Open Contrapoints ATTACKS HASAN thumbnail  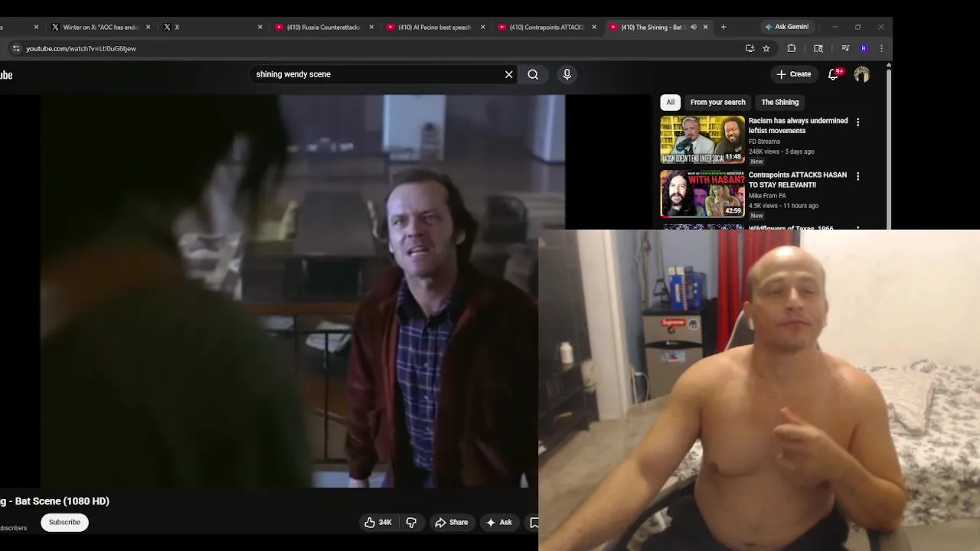pyautogui.click(x=702, y=194)
